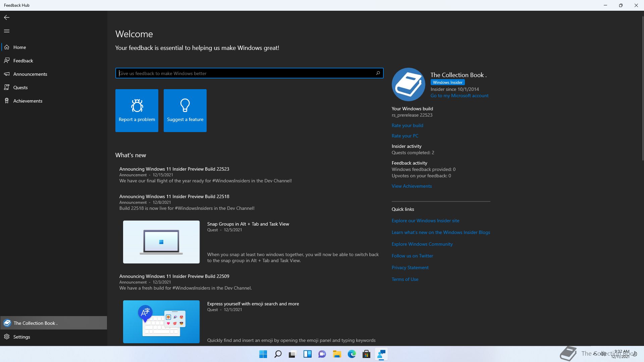Open Go to my Microsoft account link
644x362 pixels.
coord(460,96)
